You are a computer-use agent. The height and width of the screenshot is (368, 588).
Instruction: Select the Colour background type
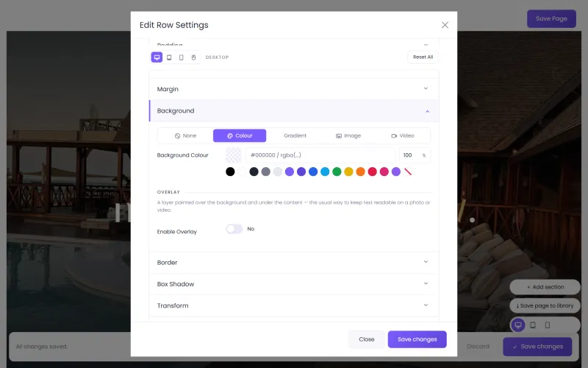[x=240, y=135]
